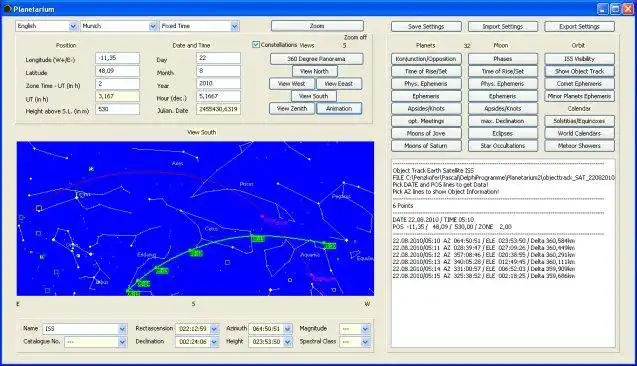Viewport: 637px width, 366px height.
Task: Click ISS Visibility button
Action: 579,59
